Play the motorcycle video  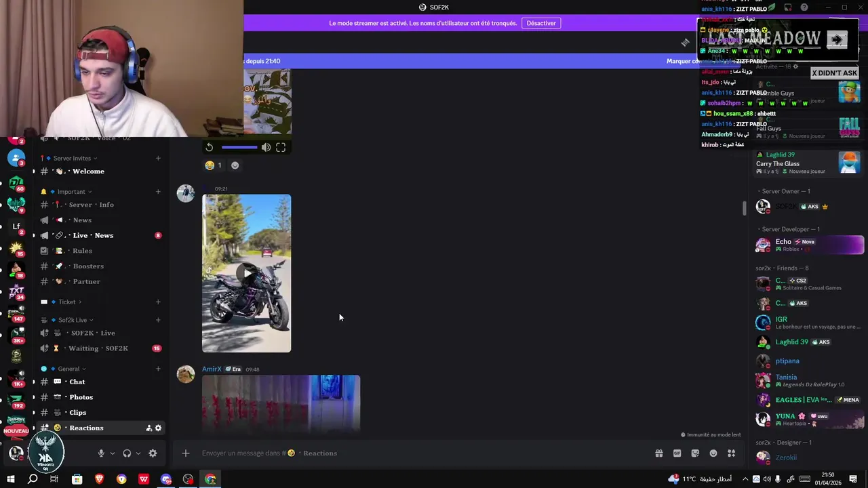click(247, 274)
